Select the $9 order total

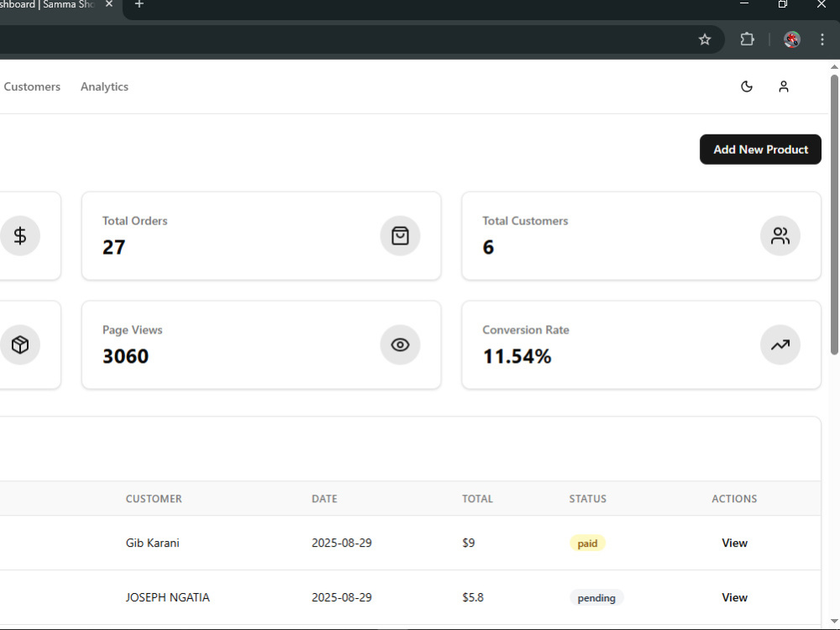click(468, 543)
